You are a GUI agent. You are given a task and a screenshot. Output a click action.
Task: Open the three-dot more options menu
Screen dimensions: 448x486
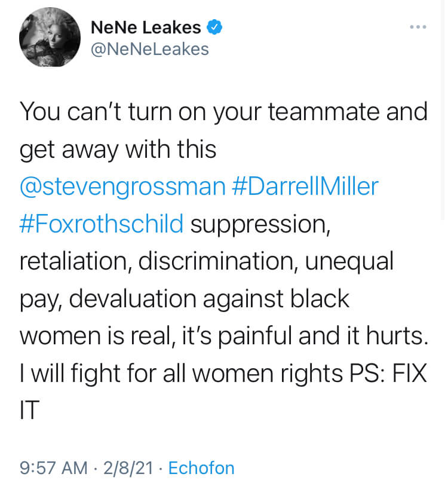[x=418, y=27]
